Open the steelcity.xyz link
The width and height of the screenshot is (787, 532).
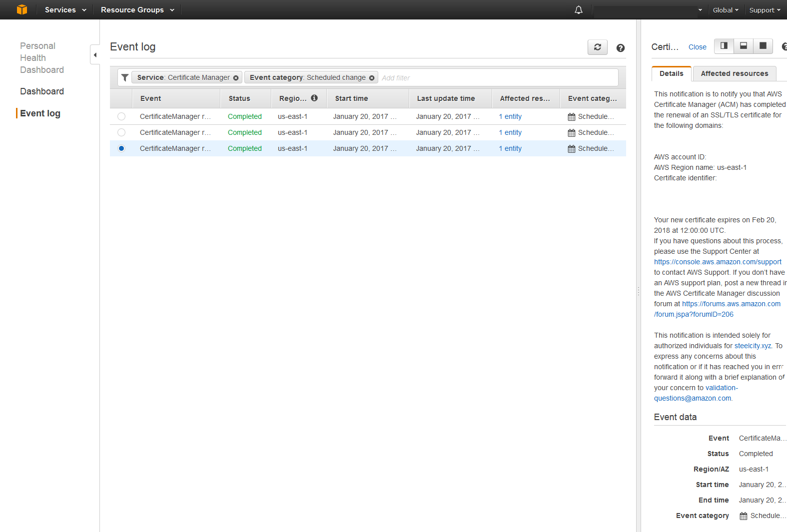[x=753, y=346]
